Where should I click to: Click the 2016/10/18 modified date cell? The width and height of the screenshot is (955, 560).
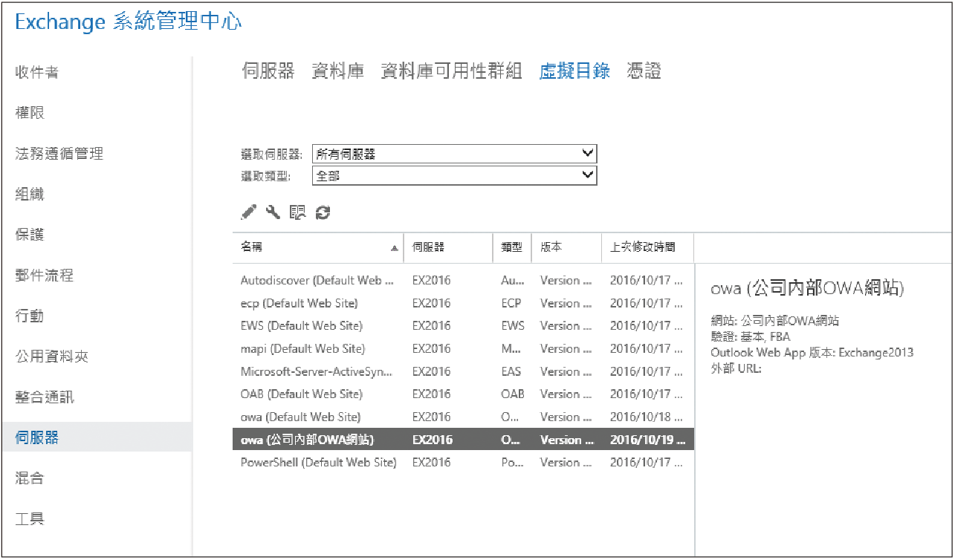pyautogui.click(x=647, y=417)
